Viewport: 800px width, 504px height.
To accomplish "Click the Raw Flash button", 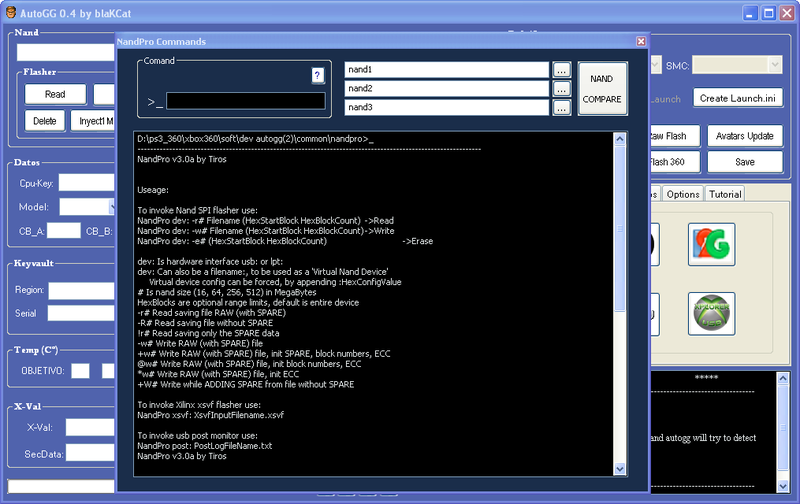I will 674,136.
